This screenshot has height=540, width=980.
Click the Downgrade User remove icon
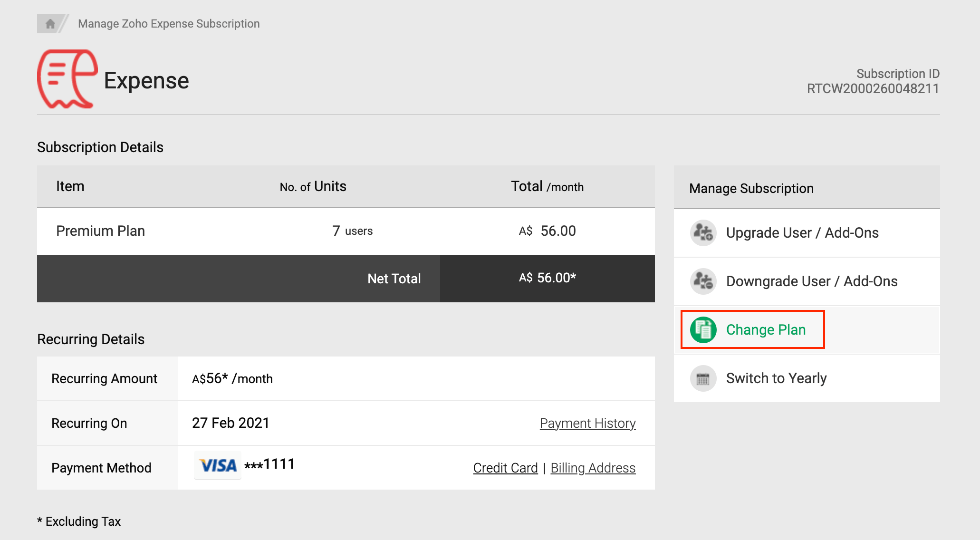[703, 281]
